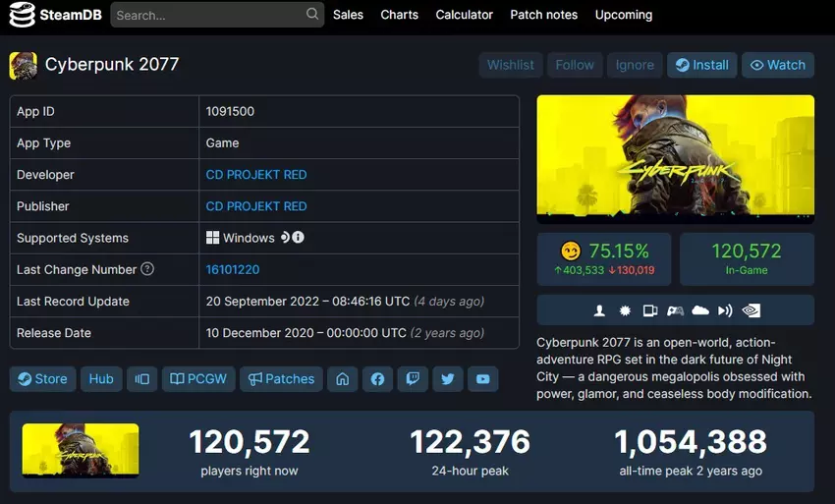
Task: Open the CD PROJEKT RED developer link
Action: (256, 175)
